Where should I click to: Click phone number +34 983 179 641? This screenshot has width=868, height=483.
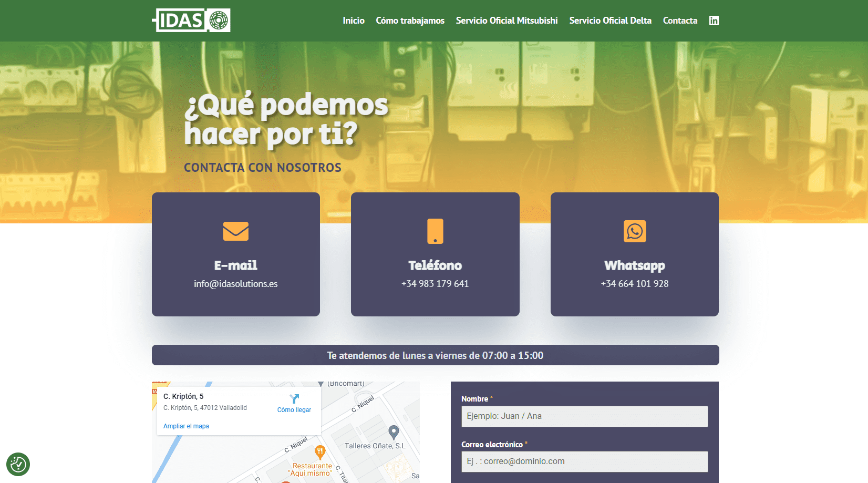[435, 284]
